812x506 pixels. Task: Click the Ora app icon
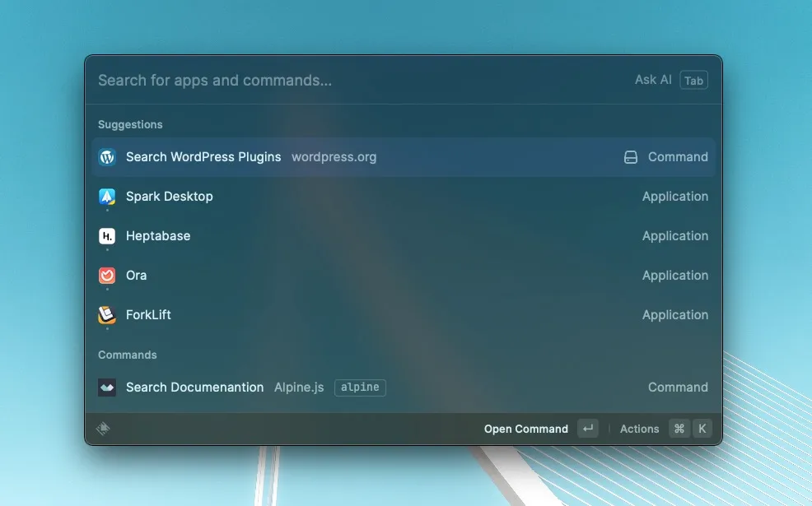pos(107,276)
